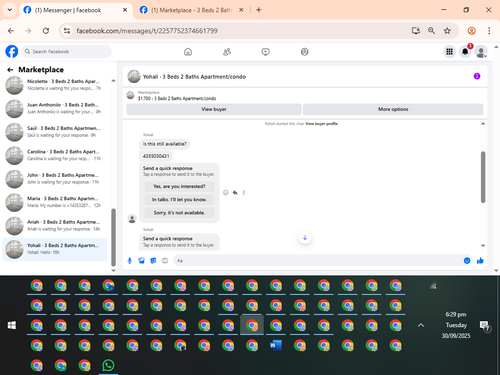500x375 pixels.
Task: View site information icon in address bar
Action: pos(67,31)
